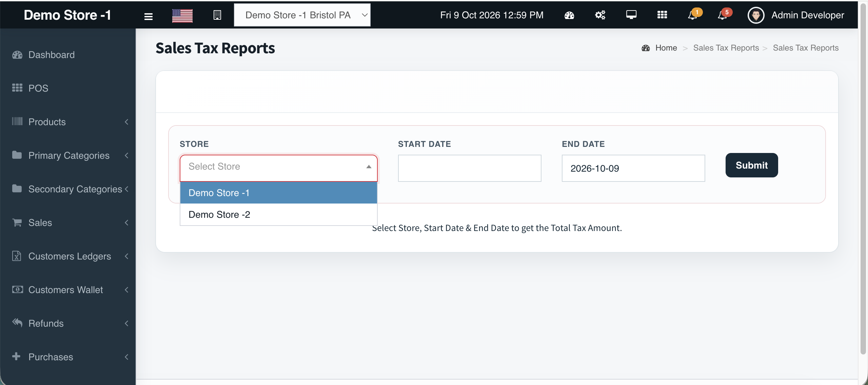This screenshot has height=385, width=868.
Task: Open the Demo Store -1 Bristol PA dropdown
Action: (302, 15)
